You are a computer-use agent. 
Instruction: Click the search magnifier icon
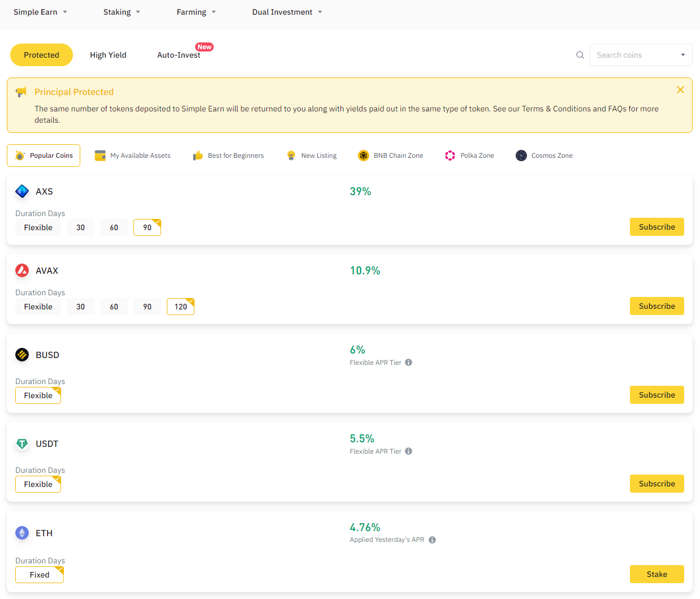(580, 55)
